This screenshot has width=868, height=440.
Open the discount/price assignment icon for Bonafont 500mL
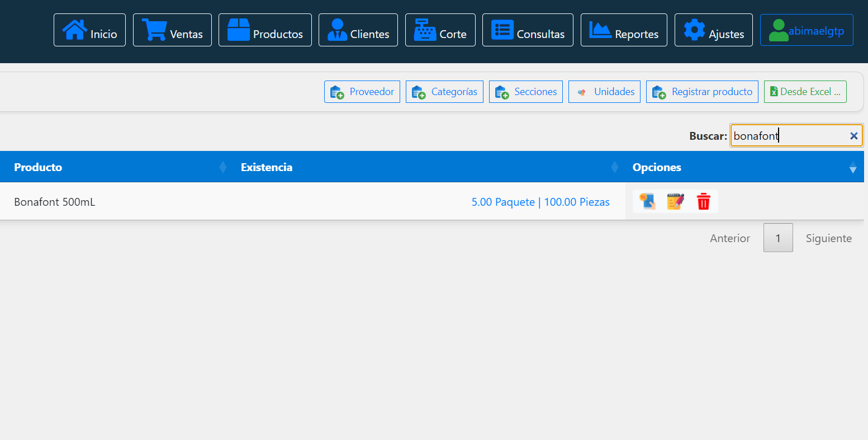[647, 201]
